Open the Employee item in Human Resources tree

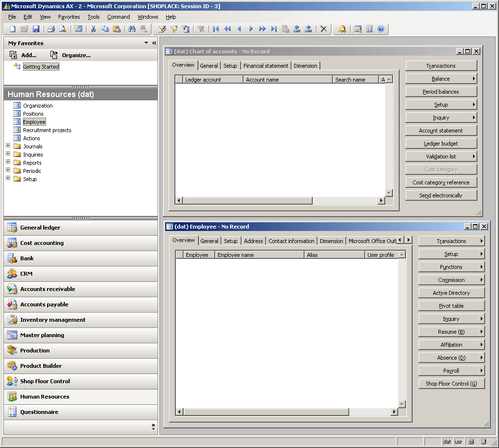point(34,122)
